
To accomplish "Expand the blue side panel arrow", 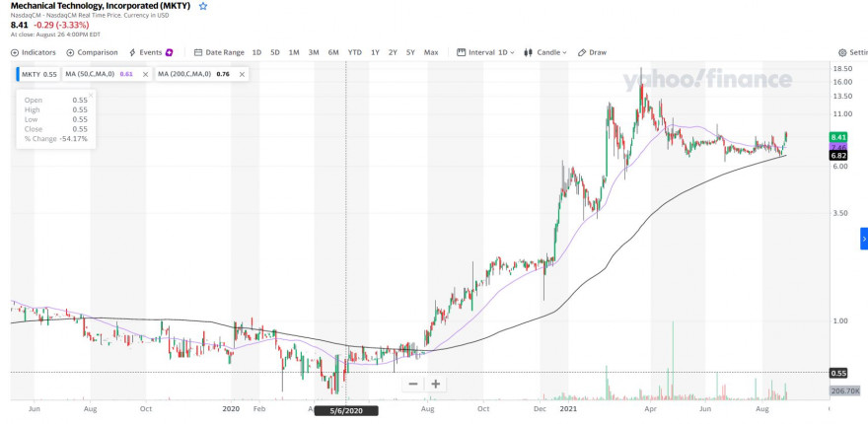I will 864,239.
